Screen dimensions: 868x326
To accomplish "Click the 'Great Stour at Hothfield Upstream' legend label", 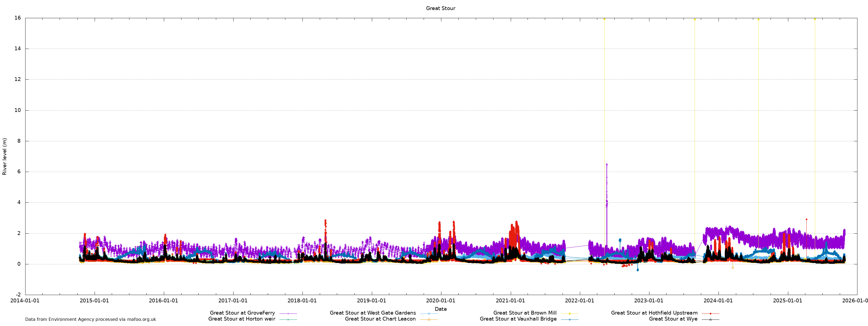I will click(654, 313).
